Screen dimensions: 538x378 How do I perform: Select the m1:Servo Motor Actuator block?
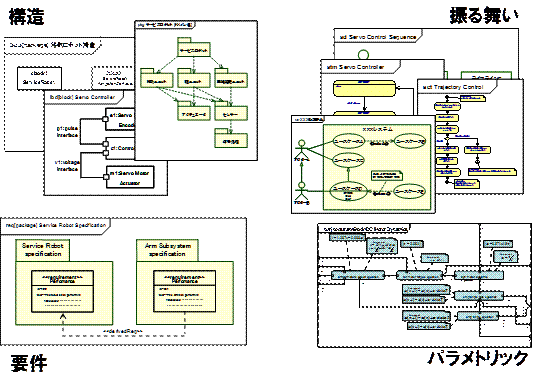[130, 177]
